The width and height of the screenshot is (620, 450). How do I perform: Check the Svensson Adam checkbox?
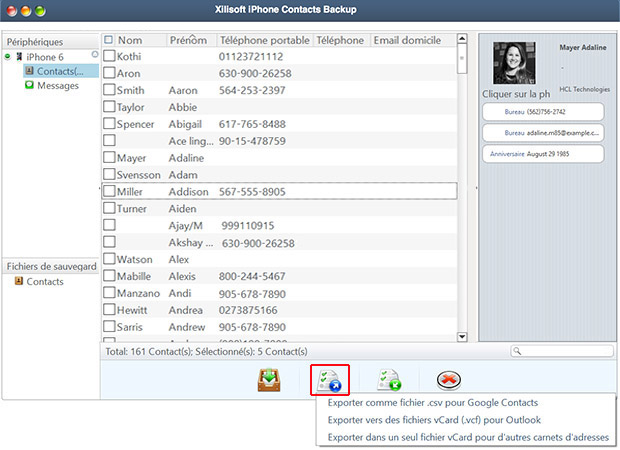coord(109,174)
